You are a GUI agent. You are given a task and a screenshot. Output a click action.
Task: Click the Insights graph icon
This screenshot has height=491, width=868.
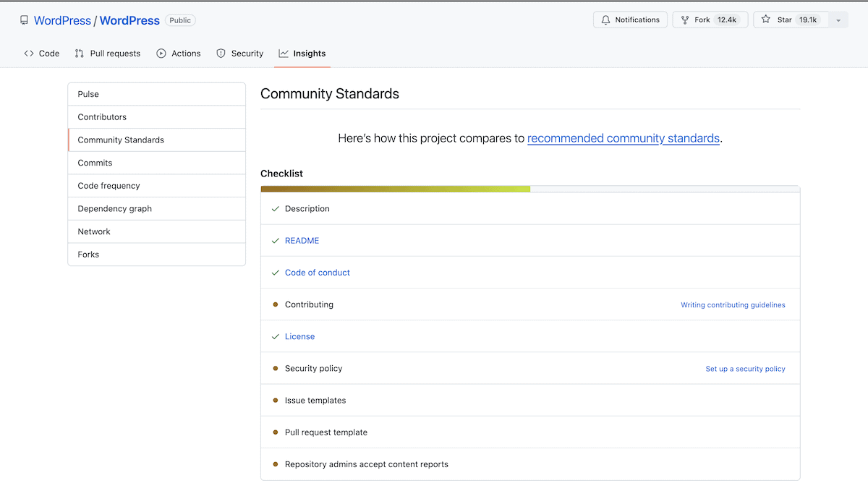[284, 53]
